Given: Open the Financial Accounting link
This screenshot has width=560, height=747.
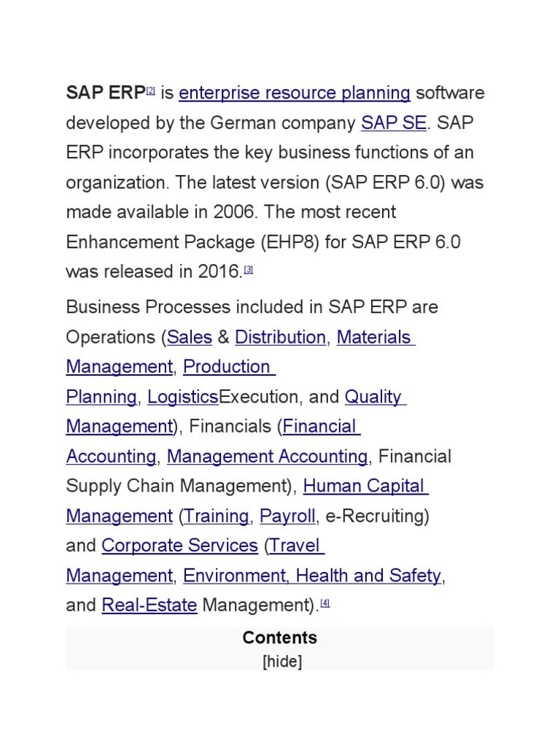Looking at the screenshot, I should click(320, 427).
